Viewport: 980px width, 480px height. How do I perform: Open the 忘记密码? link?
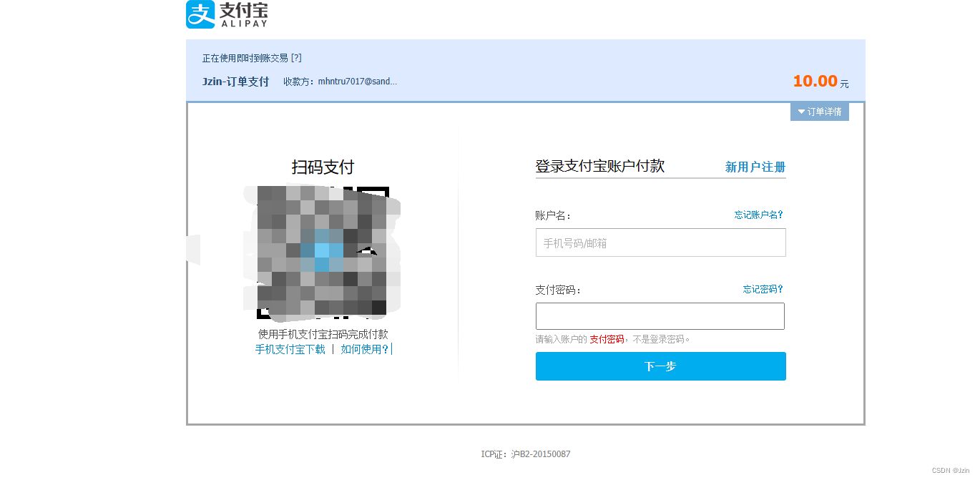coord(763,289)
